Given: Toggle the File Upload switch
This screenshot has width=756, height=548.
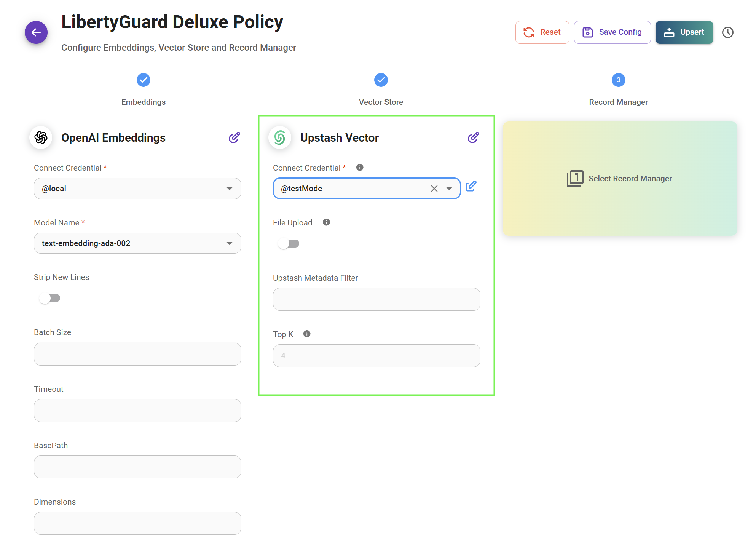Looking at the screenshot, I should click(x=289, y=243).
